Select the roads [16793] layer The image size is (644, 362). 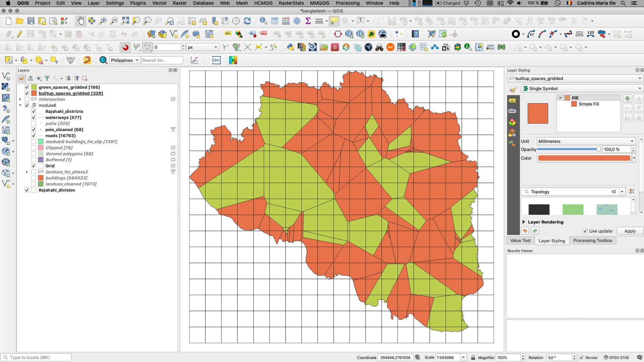[x=61, y=136]
